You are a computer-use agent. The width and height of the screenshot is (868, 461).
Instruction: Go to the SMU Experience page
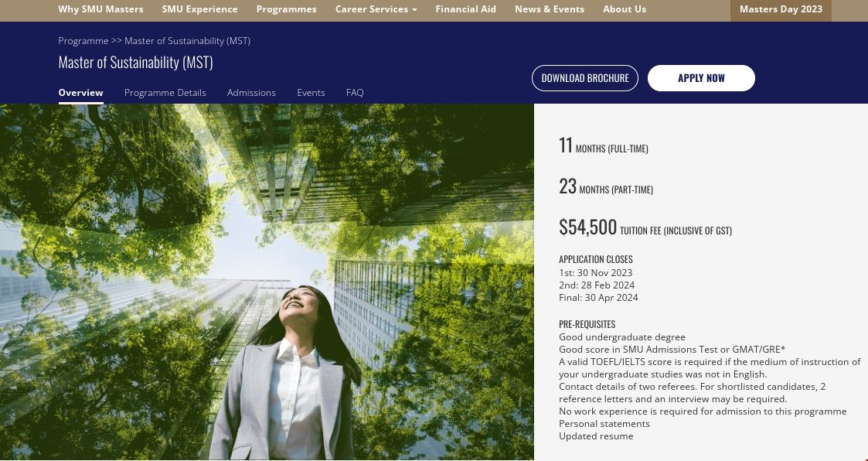(x=199, y=9)
